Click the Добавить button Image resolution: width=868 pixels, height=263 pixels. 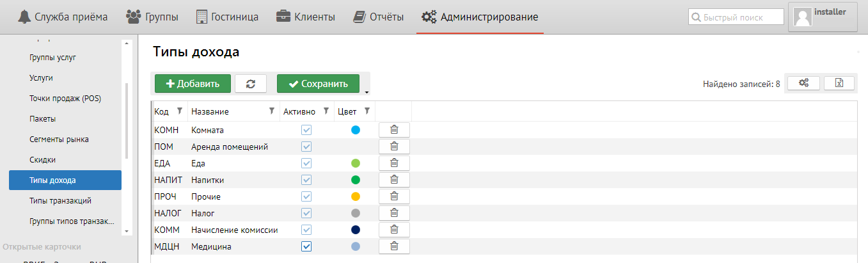tap(193, 84)
